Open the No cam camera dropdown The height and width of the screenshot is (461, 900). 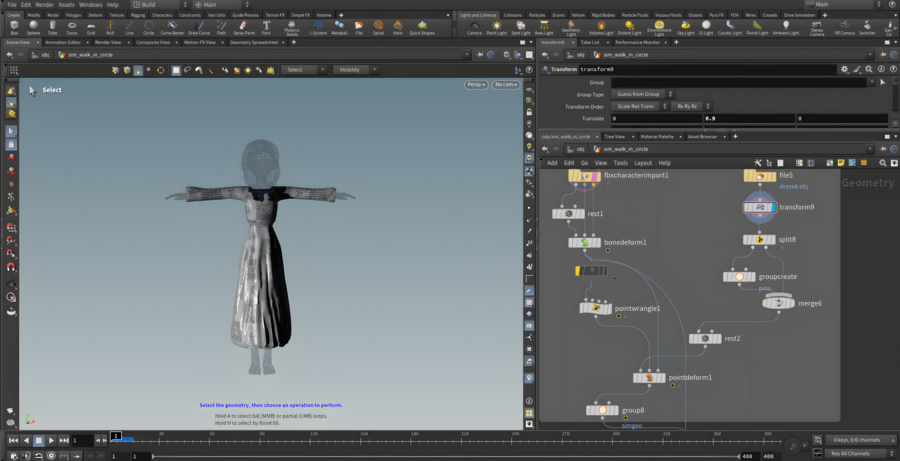point(506,85)
